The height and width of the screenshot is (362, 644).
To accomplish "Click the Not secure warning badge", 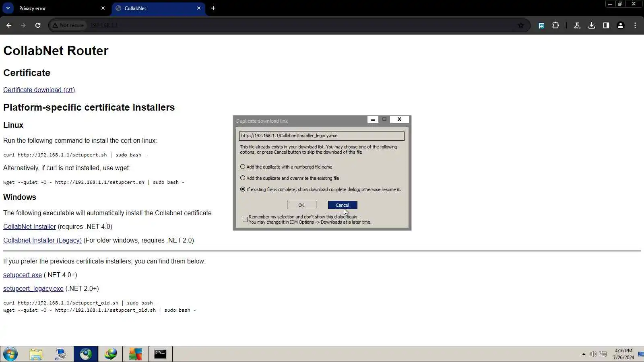I will 68,25.
